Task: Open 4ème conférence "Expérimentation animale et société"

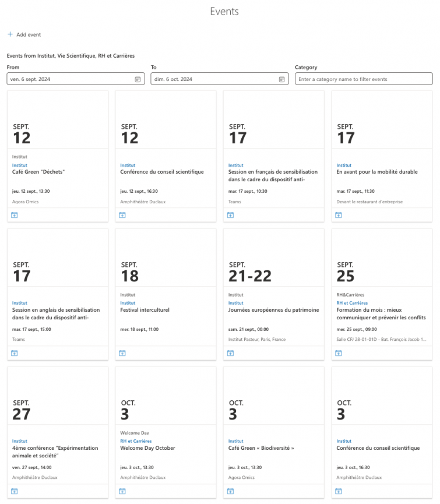Action: point(47,452)
